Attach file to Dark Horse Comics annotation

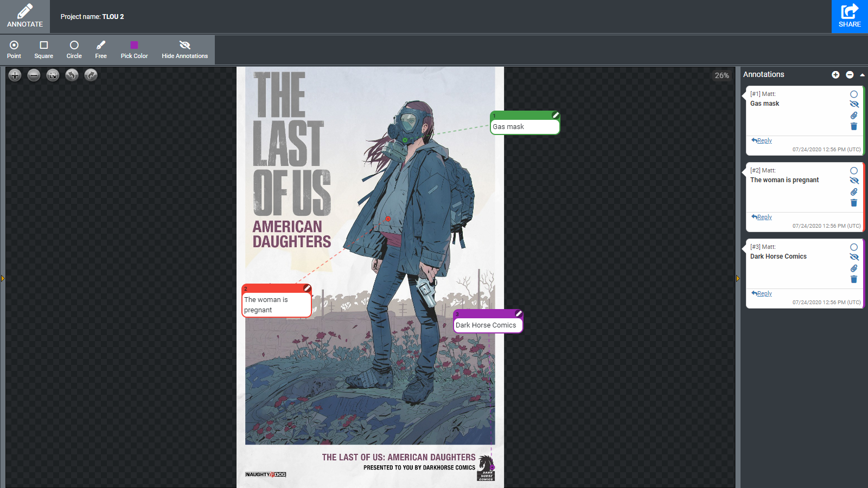[x=854, y=268]
